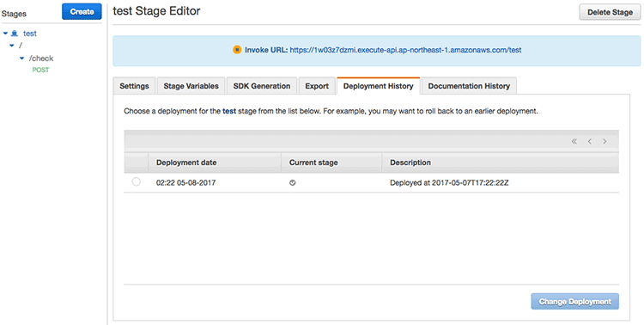Screen dimensions: 644x325
Task: Select the 02:22 05-08-2017 deployment radio button
Action: click(x=136, y=181)
